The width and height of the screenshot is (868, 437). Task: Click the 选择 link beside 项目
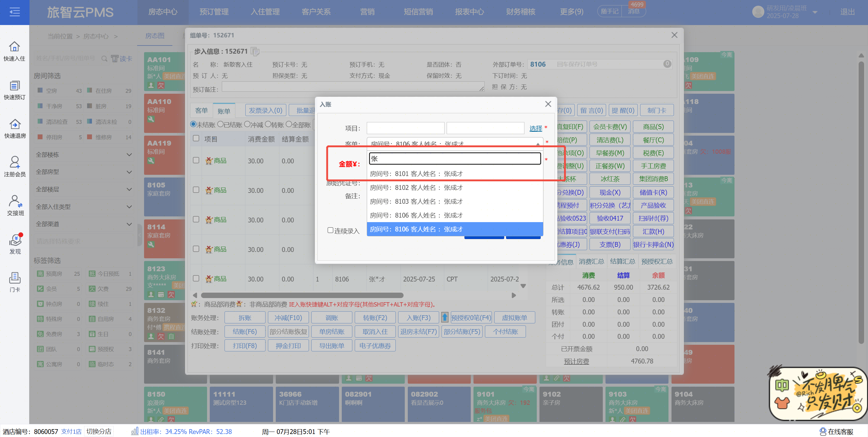coord(536,128)
